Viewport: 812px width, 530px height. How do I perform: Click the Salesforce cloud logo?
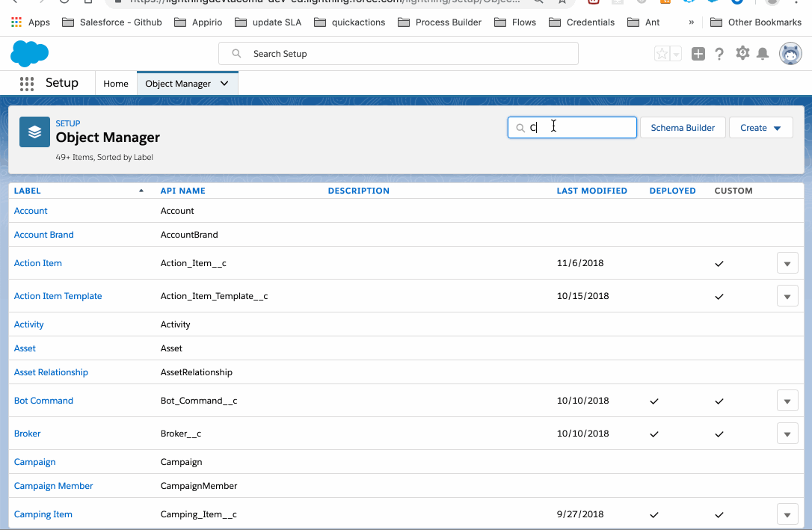(x=29, y=53)
